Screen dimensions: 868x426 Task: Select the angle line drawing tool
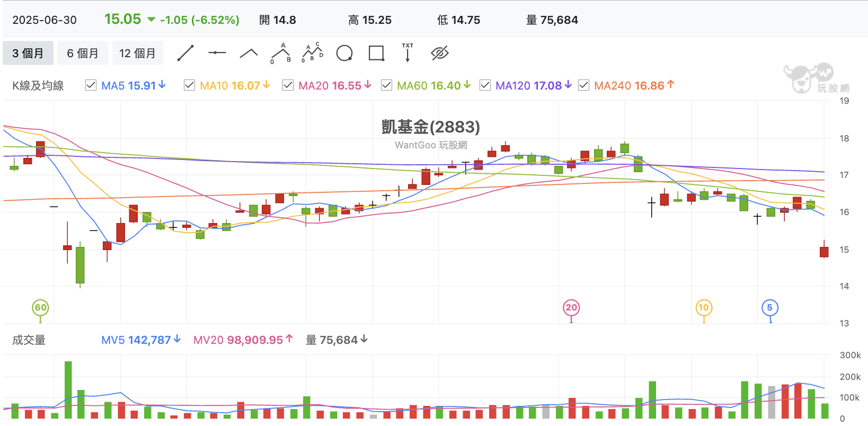[249, 53]
